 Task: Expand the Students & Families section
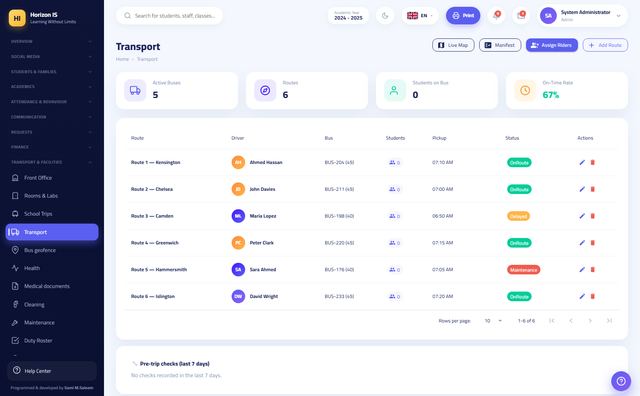point(52,71)
